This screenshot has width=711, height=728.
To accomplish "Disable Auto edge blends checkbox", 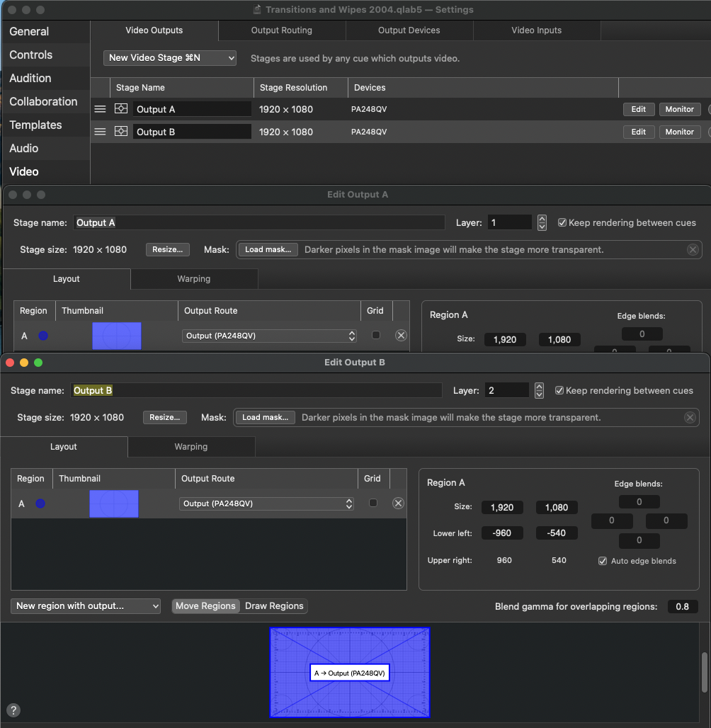I will tap(603, 561).
